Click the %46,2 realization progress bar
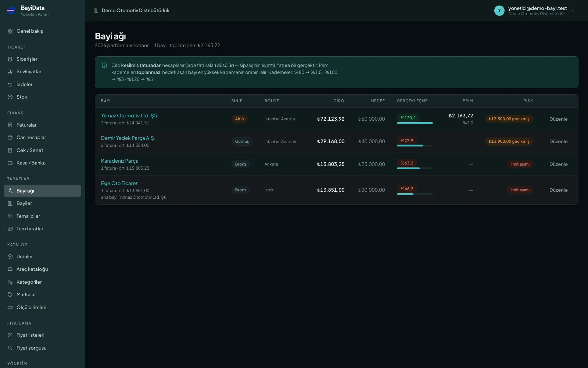The image size is (588, 368). (x=415, y=194)
